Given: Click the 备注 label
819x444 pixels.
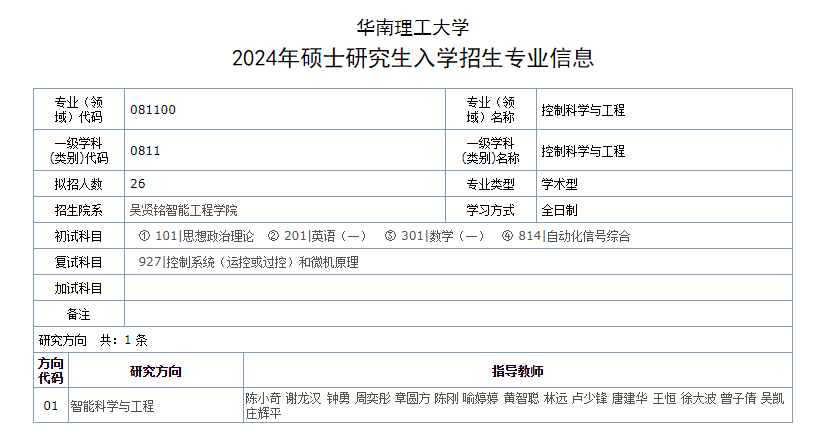Looking at the screenshot, I should click(79, 314).
